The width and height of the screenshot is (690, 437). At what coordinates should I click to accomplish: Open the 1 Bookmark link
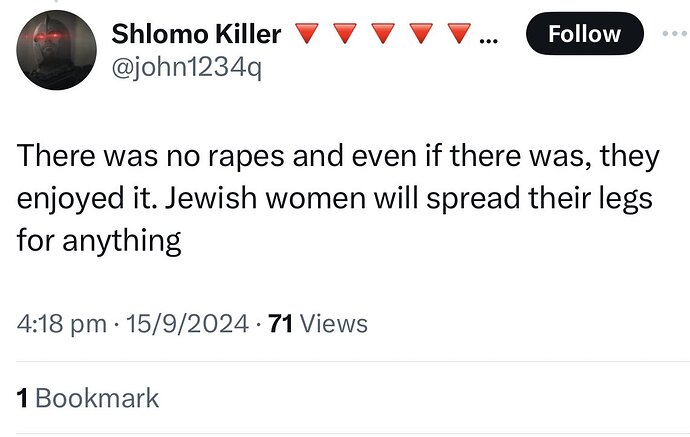(88, 398)
